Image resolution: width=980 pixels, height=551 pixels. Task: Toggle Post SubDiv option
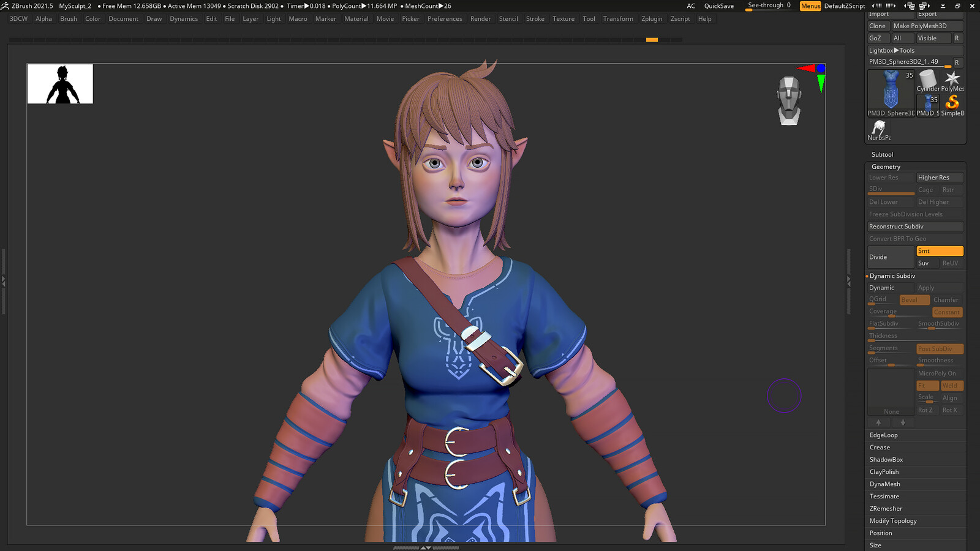coord(940,349)
